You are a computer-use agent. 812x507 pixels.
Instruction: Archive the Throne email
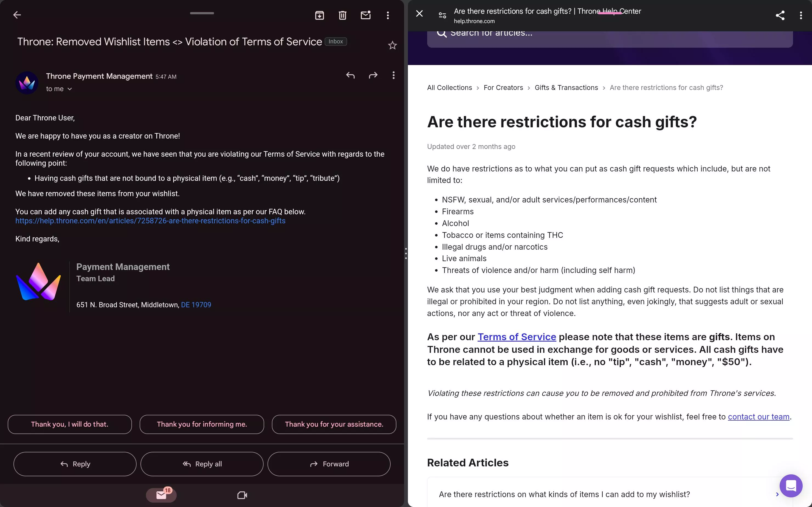pos(319,15)
